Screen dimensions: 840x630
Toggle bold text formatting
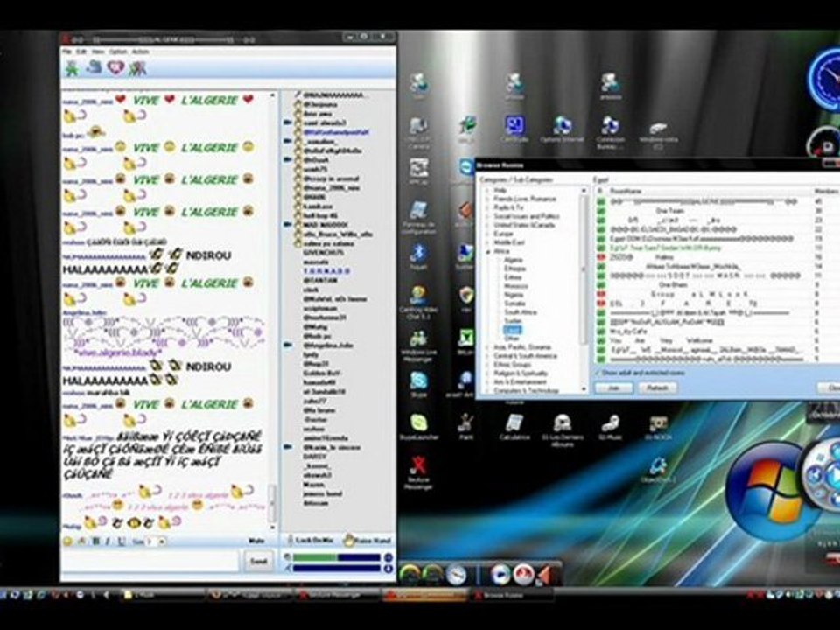(96, 542)
